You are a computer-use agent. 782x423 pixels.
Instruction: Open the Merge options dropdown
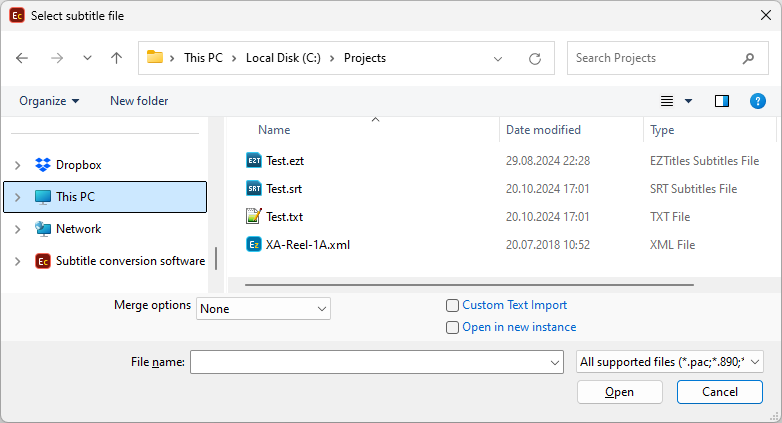click(x=264, y=309)
